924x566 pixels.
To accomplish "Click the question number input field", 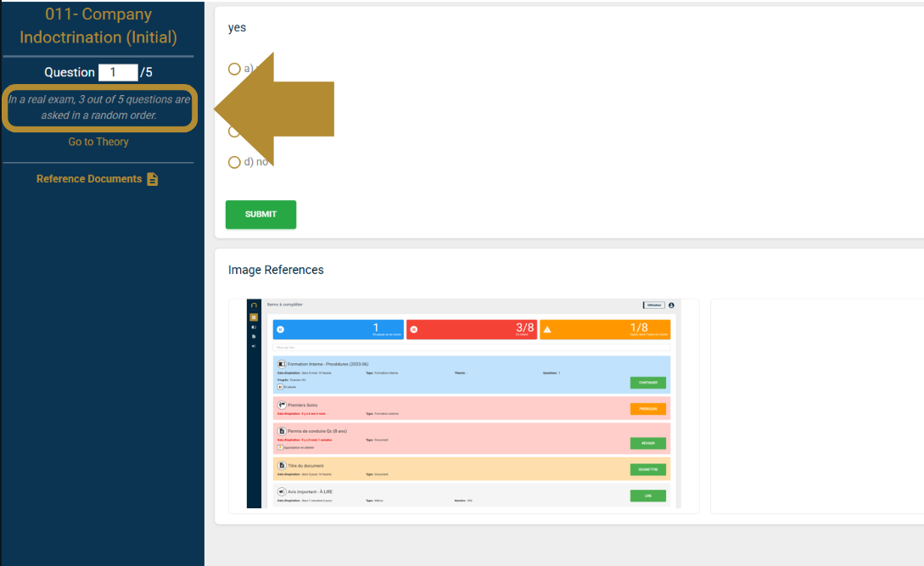I will (x=118, y=72).
